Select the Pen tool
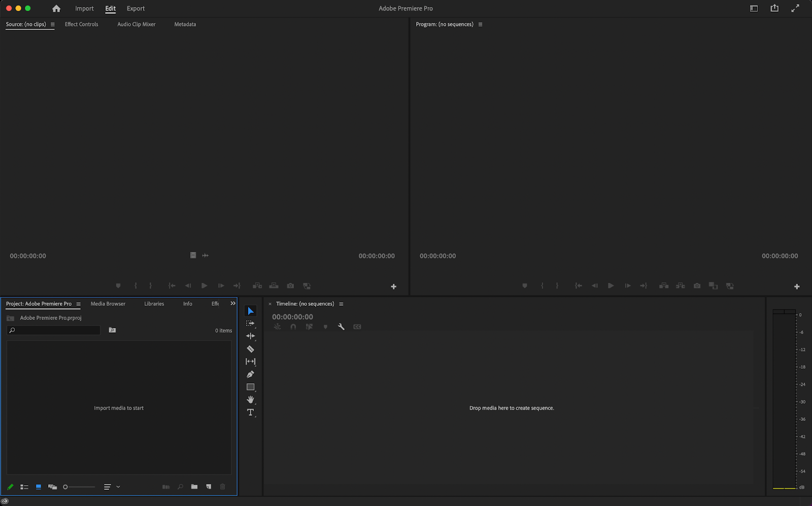The width and height of the screenshot is (812, 506). tap(250, 374)
